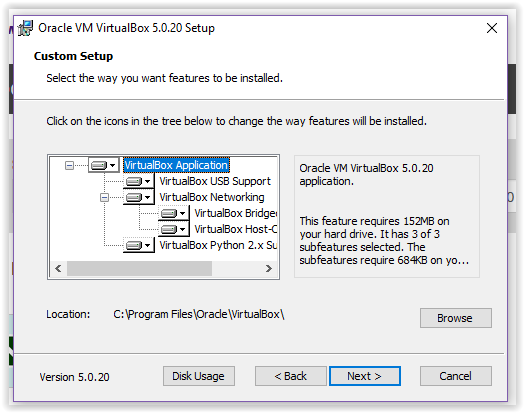
Task: Select VirtualBox USB Support tree item
Action: pyautogui.click(x=215, y=181)
